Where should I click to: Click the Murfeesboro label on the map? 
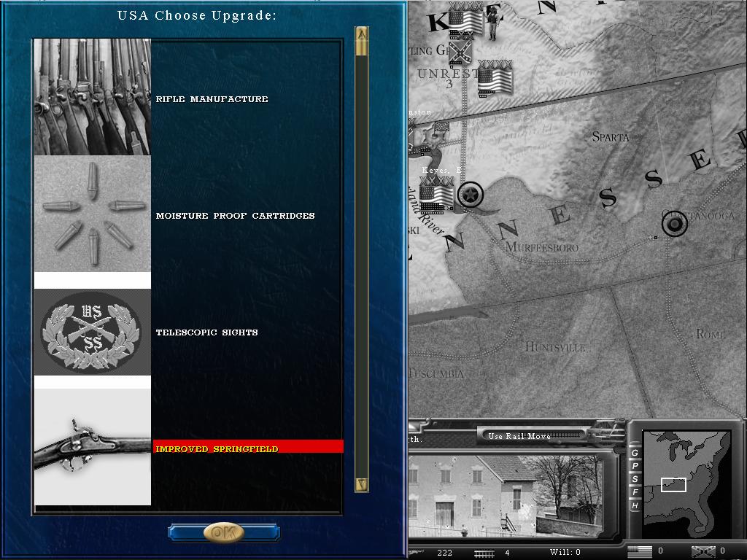click(542, 248)
